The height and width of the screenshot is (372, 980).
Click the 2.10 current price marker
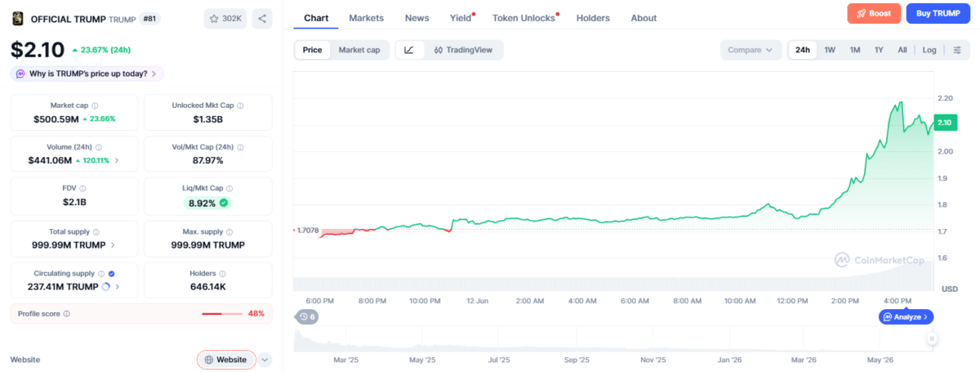(x=944, y=123)
